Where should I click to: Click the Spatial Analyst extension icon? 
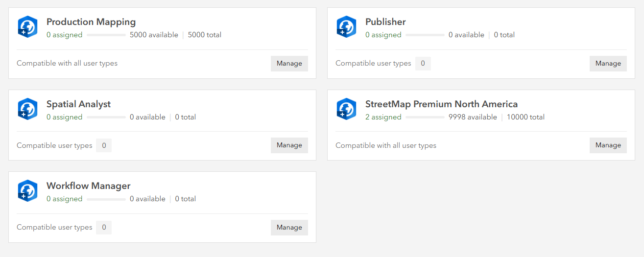pos(28,109)
